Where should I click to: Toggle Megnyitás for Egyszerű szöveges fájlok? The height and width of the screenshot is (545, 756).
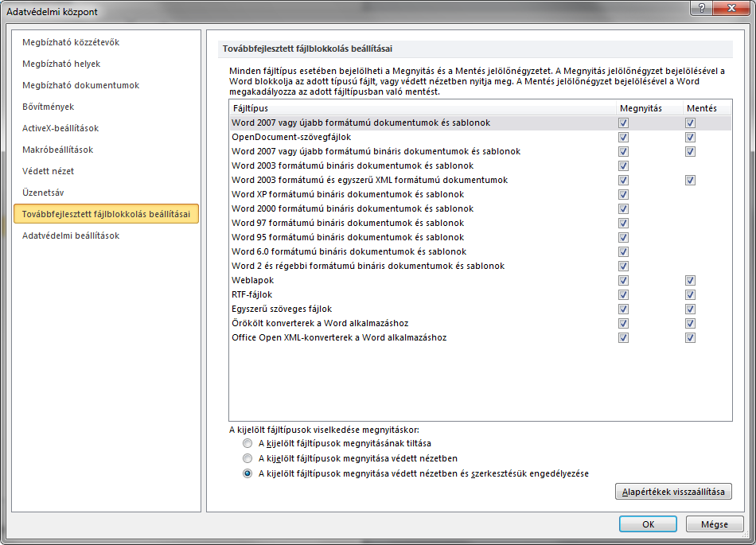point(623,309)
